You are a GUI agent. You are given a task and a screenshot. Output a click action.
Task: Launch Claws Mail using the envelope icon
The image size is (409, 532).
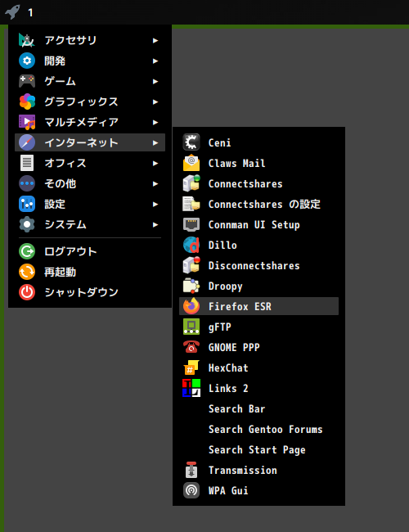[191, 163]
